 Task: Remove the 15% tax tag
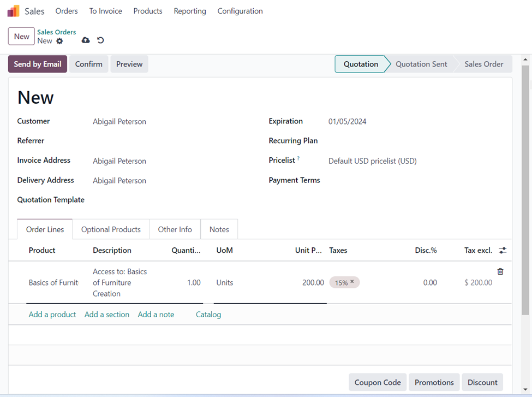pos(352,282)
